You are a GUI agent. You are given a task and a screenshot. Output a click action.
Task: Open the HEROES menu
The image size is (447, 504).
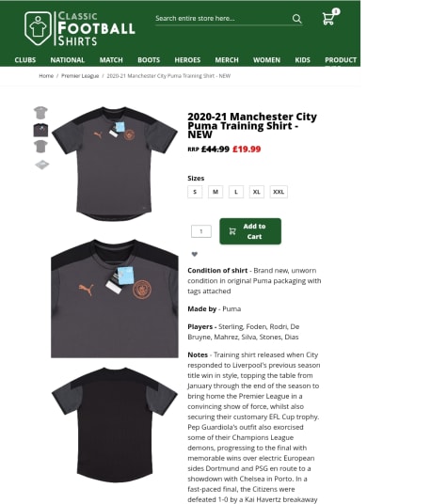tap(187, 60)
